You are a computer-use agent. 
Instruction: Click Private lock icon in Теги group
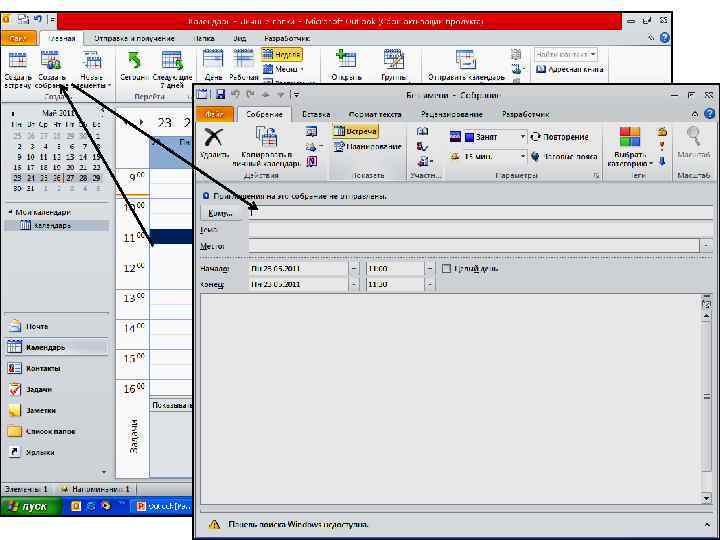click(x=662, y=132)
